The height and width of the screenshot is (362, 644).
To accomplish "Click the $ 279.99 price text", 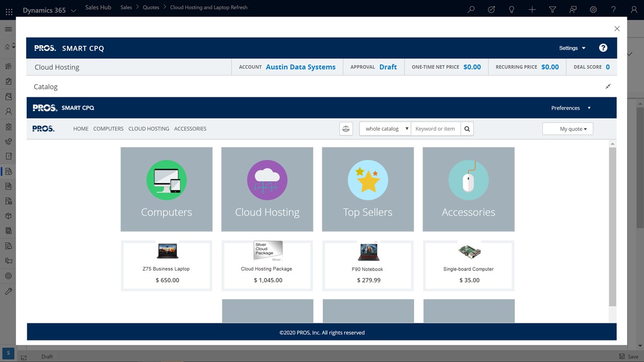I will [369, 280].
